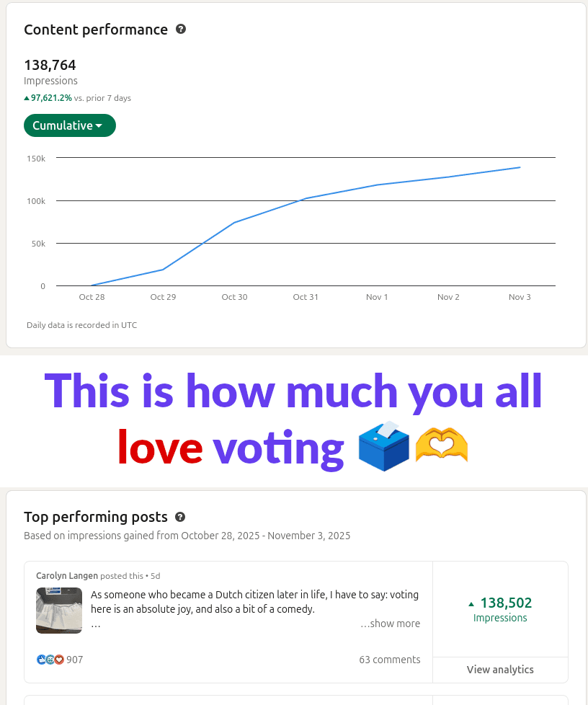588x705 pixels.
Task: Click the Nov 3 endpoint on the impressions chart
Action: [x=520, y=167]
